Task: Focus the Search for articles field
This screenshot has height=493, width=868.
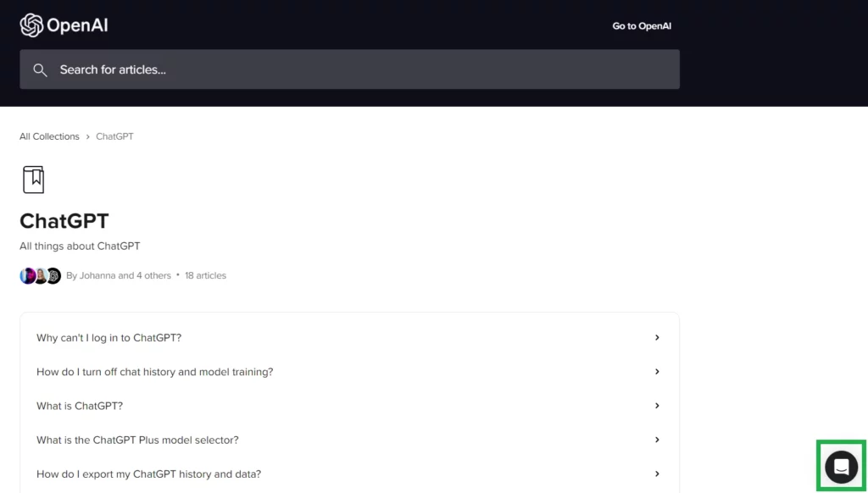Action: tap(349, 69)
